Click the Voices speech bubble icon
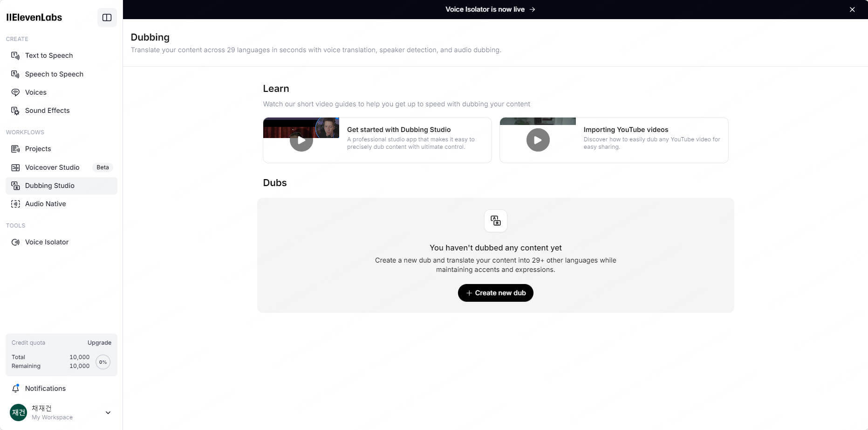The image size is (868, 430). coord(15,92)
